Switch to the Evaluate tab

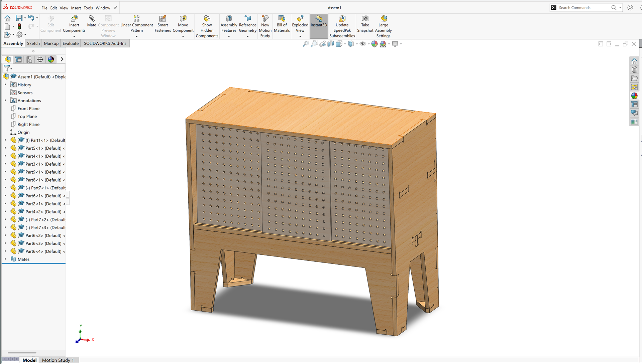[x=71, y=43]
